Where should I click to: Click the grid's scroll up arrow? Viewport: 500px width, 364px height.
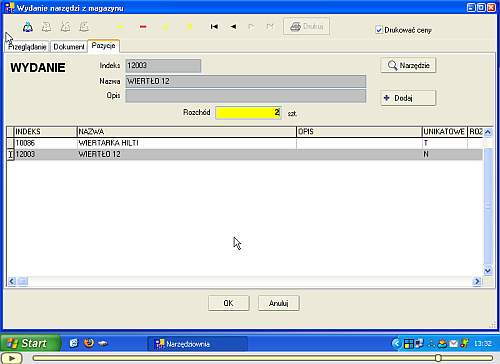point(488,132)
